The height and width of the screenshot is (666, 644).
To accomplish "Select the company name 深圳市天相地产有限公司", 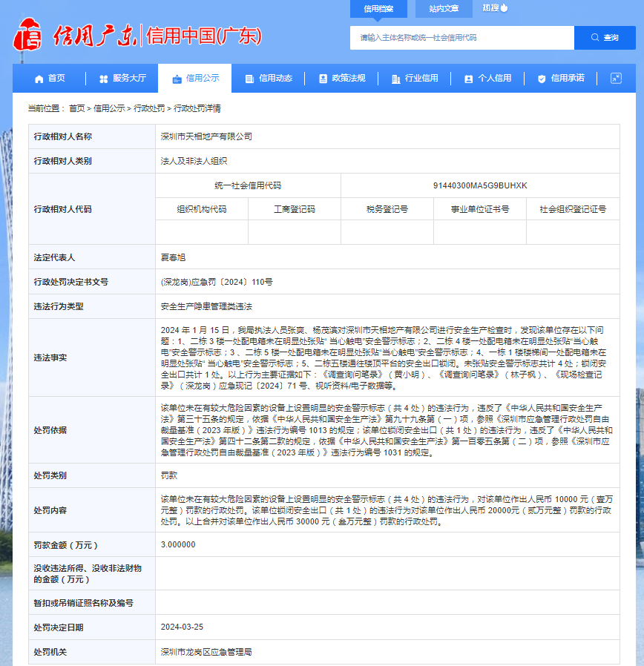I will [x=206, y=136].
